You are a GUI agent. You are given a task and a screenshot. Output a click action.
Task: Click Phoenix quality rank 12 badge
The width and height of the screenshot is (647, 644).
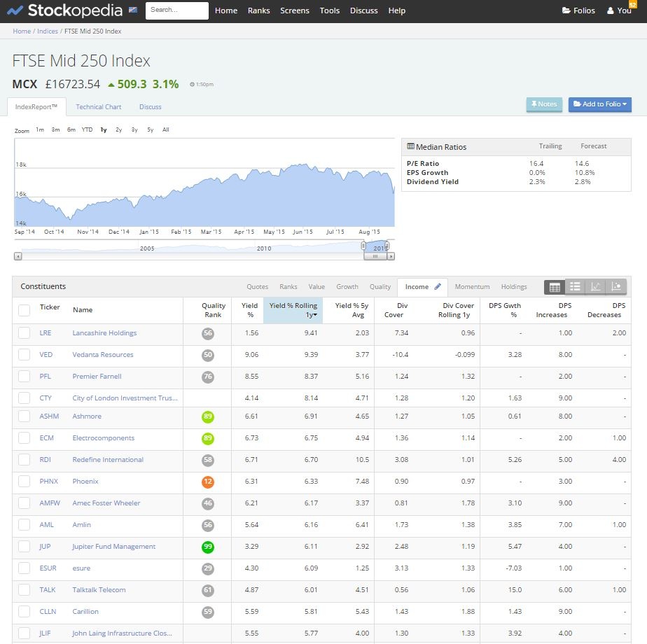208,482
